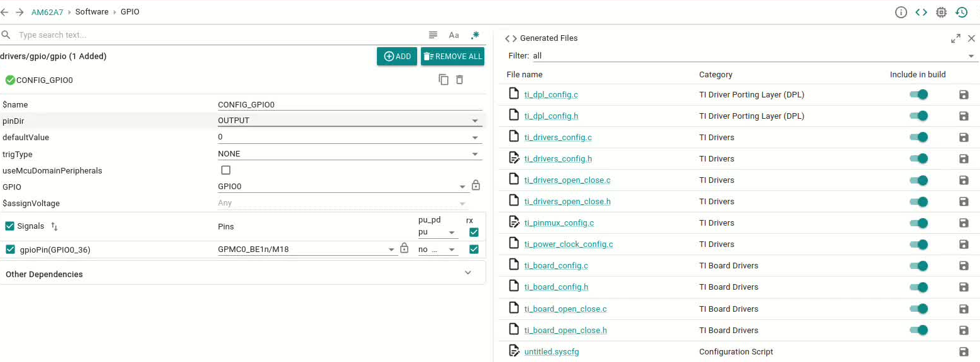The height and width of the screenshot is (362, 980).
Task: Delete CONFIG_GPIO0 with the trash icon
Action: pyautogui.click(x=460, y=80)
